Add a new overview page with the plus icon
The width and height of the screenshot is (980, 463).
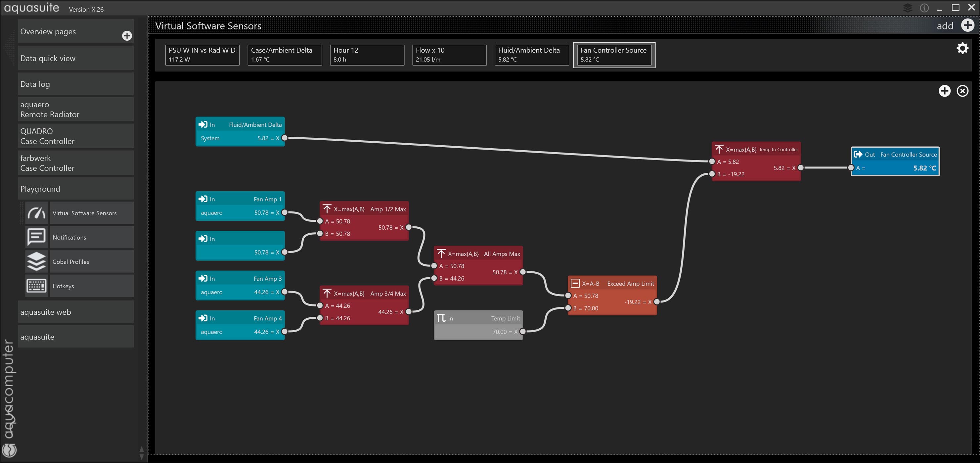tap(127, 36)
